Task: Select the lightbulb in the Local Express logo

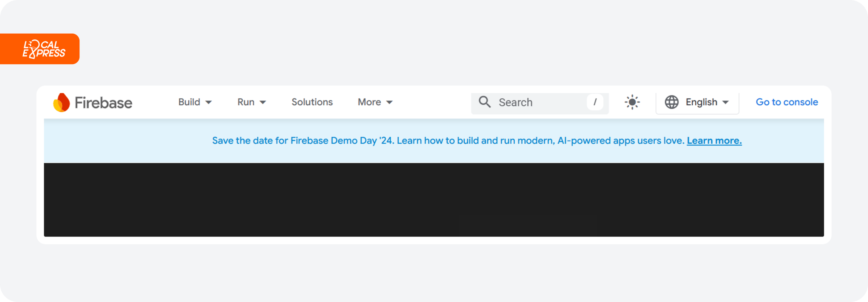Action: [35, 44]
